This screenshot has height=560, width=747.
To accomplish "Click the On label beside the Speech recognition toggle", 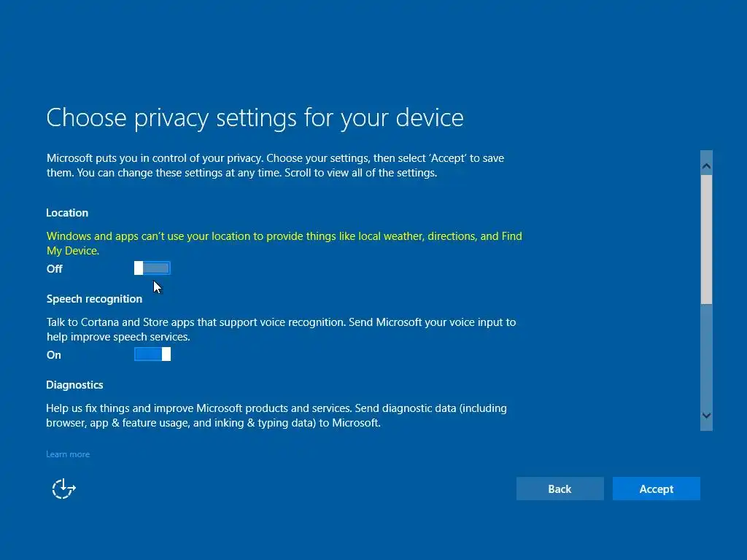I will coord(54,355).
